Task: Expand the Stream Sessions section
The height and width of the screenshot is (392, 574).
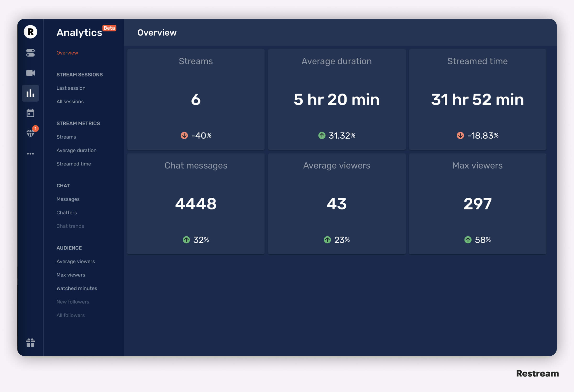Action: (x=79, y=74)
